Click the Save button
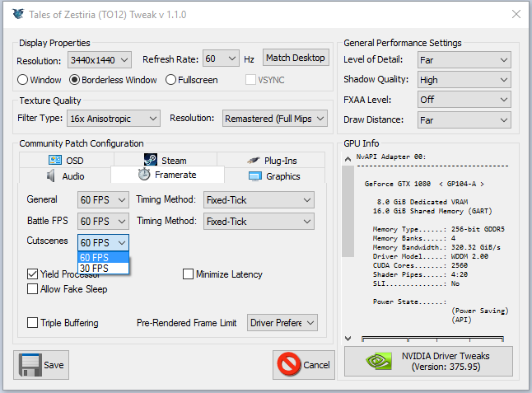The height and width of the screenshot is (393, 532). tap(41, 365)
